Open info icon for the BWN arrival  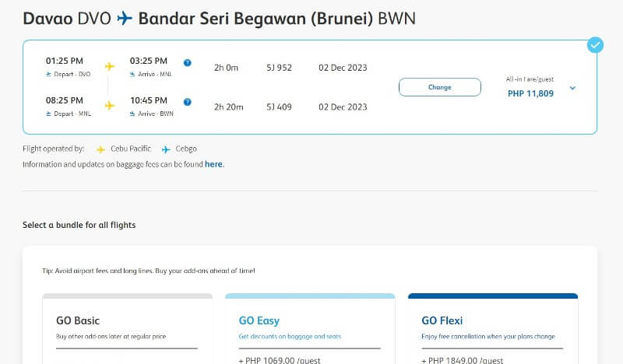click(x=187, y=102)
